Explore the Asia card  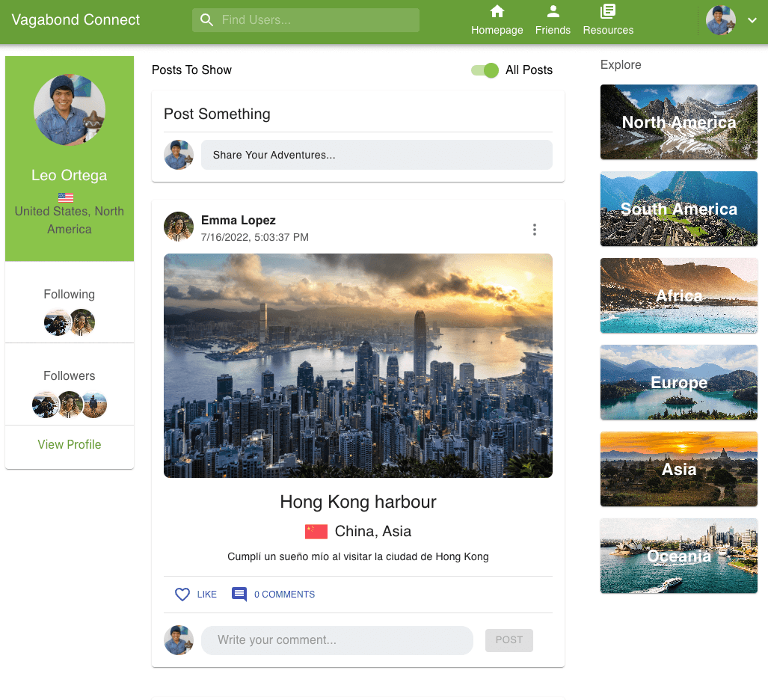tap(679, 469)
